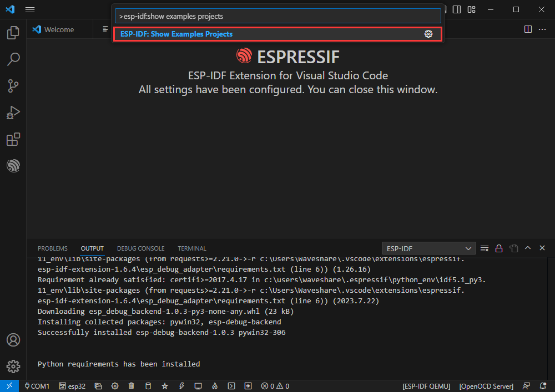
Task: Open the remote window indicator
Action: [9, 386]
